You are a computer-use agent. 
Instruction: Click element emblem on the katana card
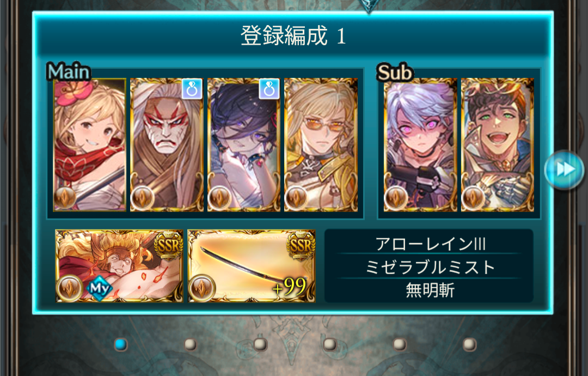(202, 288)
